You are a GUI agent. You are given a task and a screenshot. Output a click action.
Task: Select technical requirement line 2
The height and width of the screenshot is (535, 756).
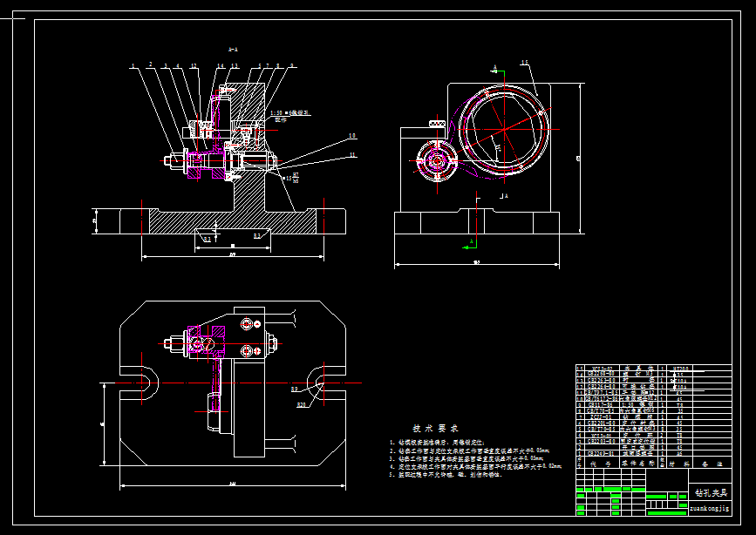(x=470, y=450)
